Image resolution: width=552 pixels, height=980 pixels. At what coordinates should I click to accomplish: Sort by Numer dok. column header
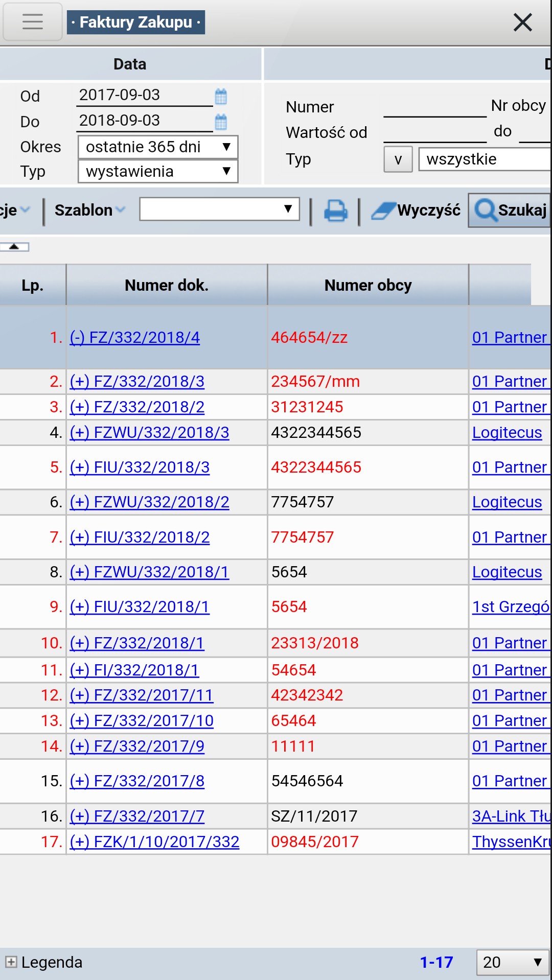pyautogui.click(x=166, y=285)
